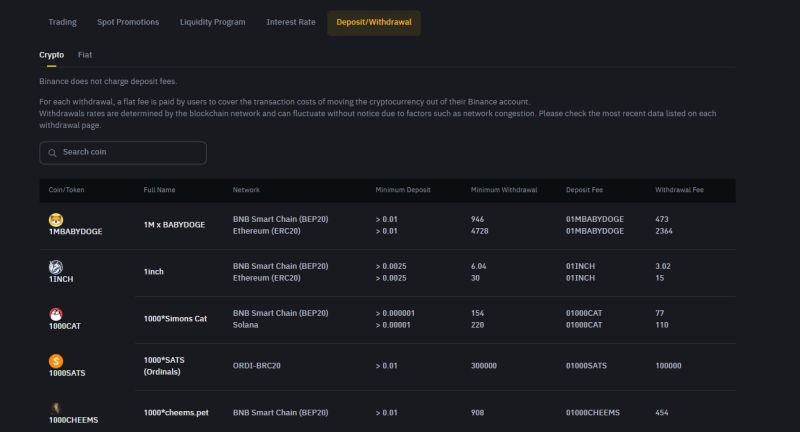
Task: Click the Network column header
Action: [246, 190]
